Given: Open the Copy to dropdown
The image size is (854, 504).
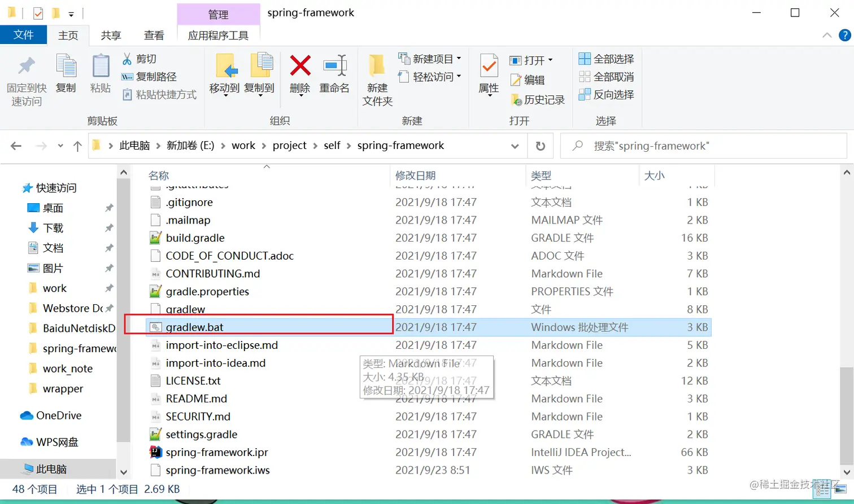Looking at the screenshot, I should [260, 96].
